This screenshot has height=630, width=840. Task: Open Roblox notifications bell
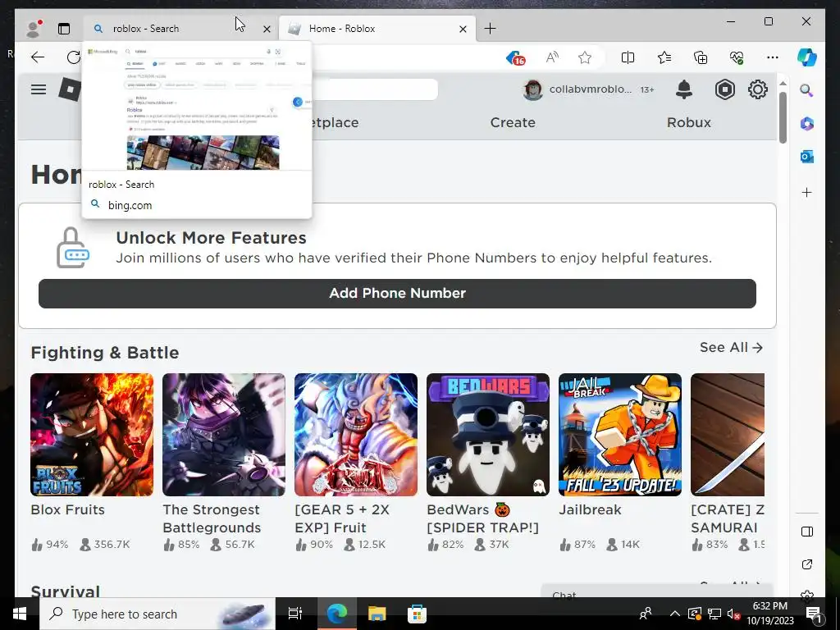point(683,89)
